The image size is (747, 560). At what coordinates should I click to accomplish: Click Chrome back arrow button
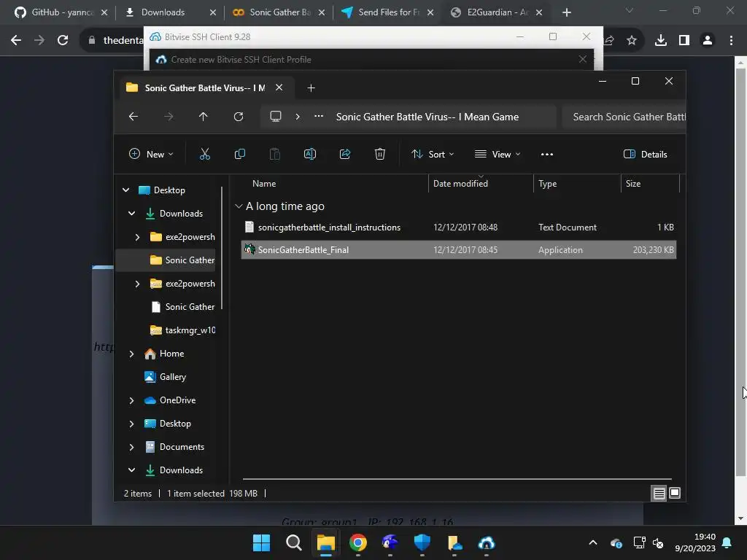coord(16,41)
